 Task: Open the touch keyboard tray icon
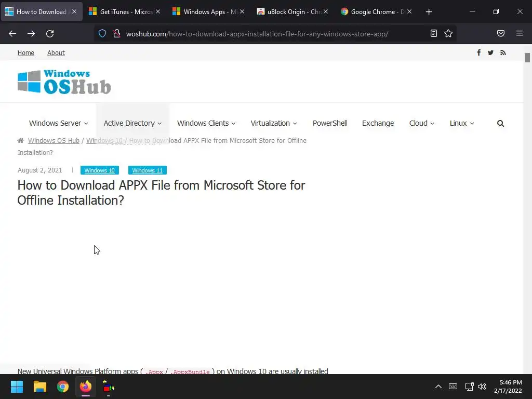tap(453, 387)
